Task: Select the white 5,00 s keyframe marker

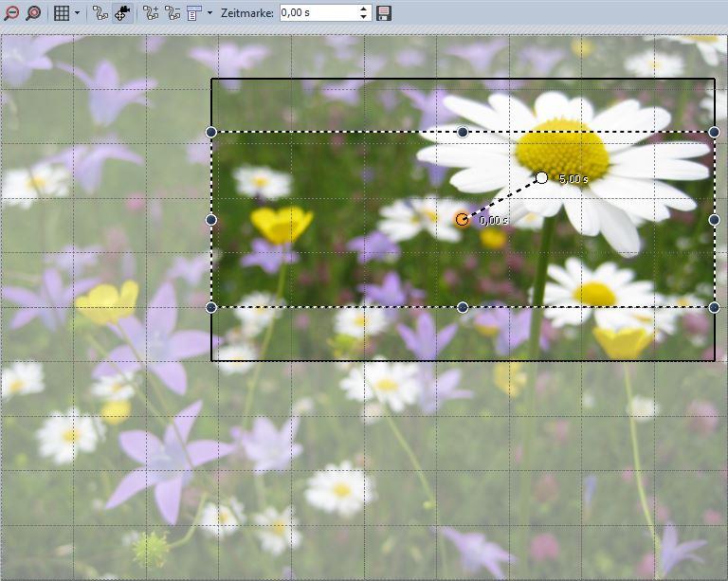Action: (541, 177)
